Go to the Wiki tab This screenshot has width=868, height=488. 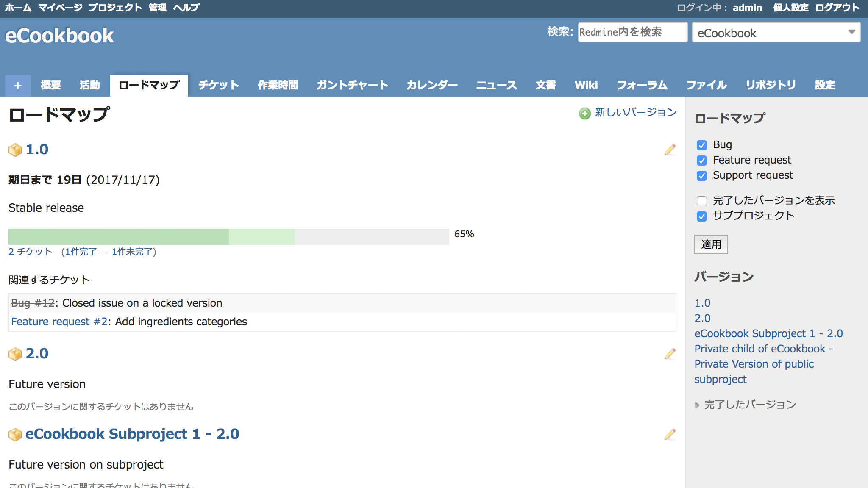coord(586,85)
